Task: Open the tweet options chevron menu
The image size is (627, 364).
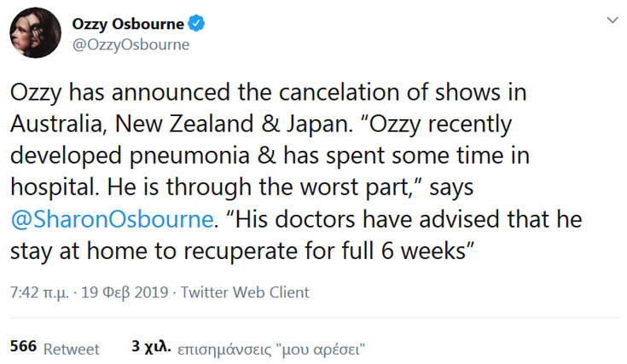Action: [611, 20]
